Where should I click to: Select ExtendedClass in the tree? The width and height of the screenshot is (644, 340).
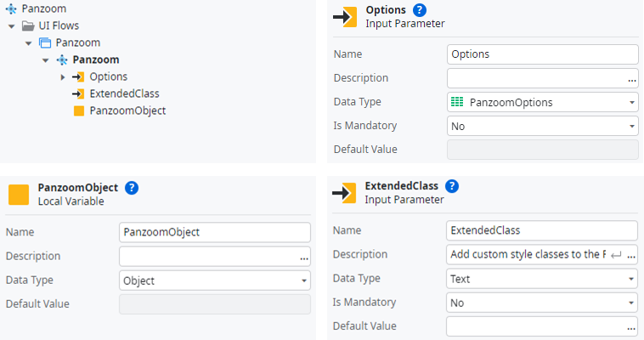point(123,93)
